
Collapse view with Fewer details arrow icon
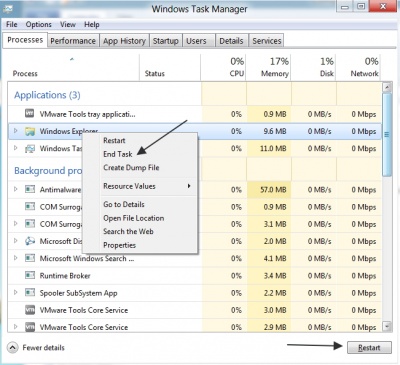12,348
